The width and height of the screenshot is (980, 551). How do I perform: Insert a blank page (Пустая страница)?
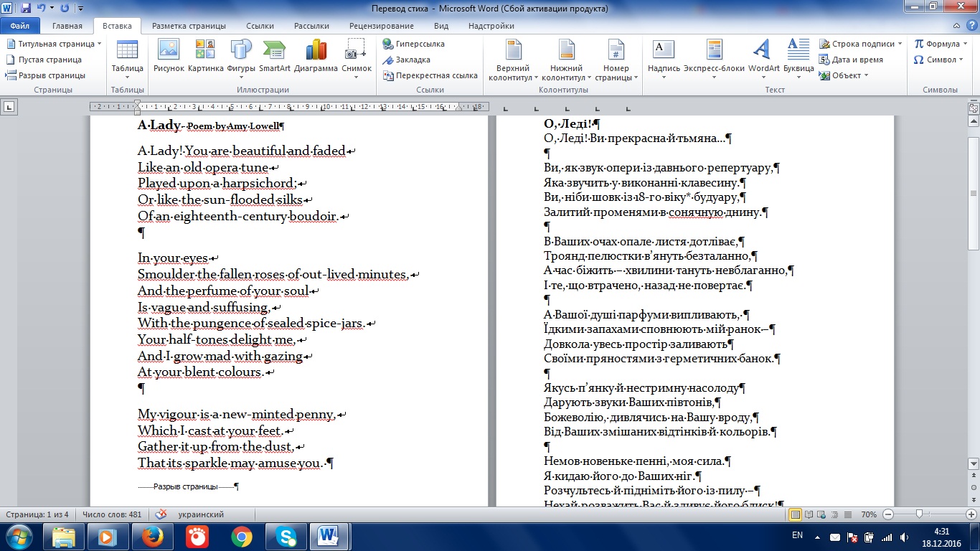[44, 60]
